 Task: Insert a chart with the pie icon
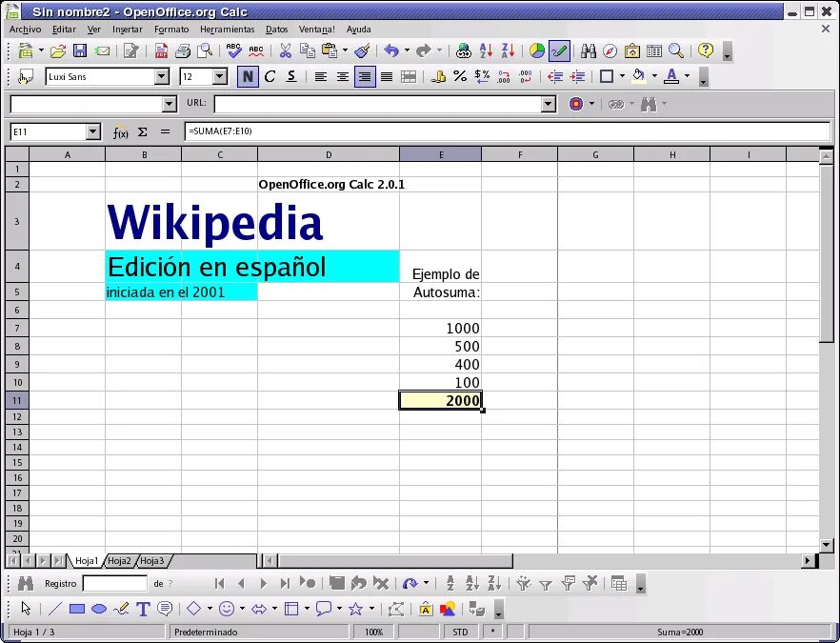point(537,50)
